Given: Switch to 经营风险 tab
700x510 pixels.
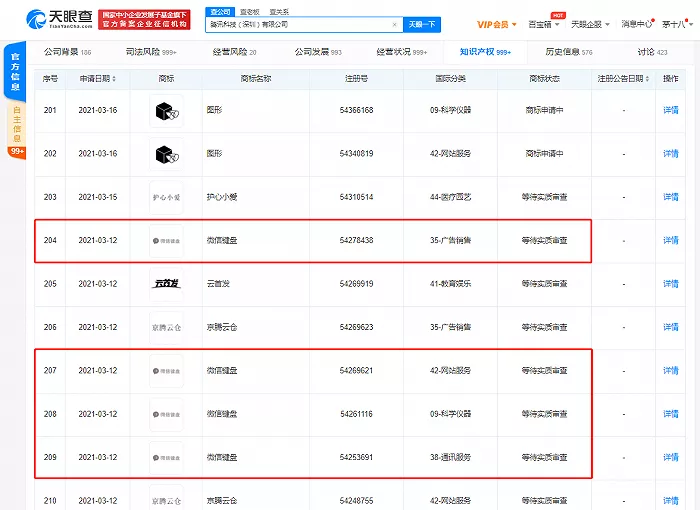Looking at the screenshot, I should point(234,52).
